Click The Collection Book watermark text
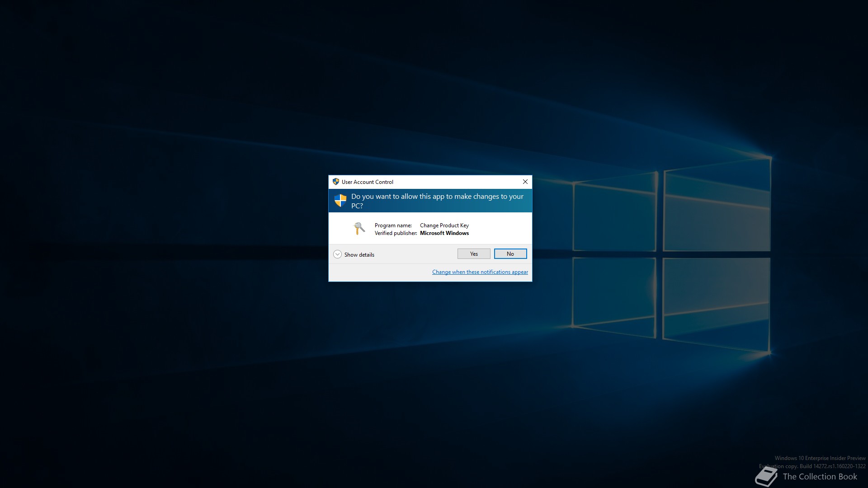 (x=820, y=477)
